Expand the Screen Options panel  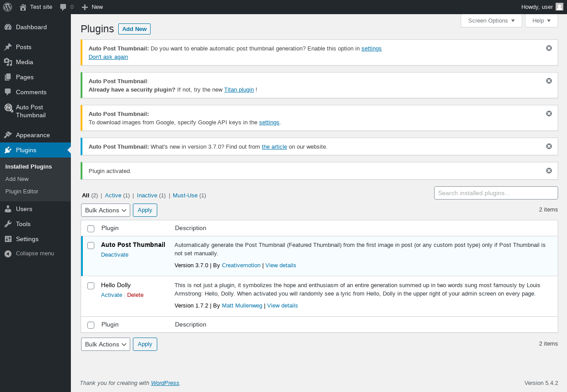click(x=491, y=21)
